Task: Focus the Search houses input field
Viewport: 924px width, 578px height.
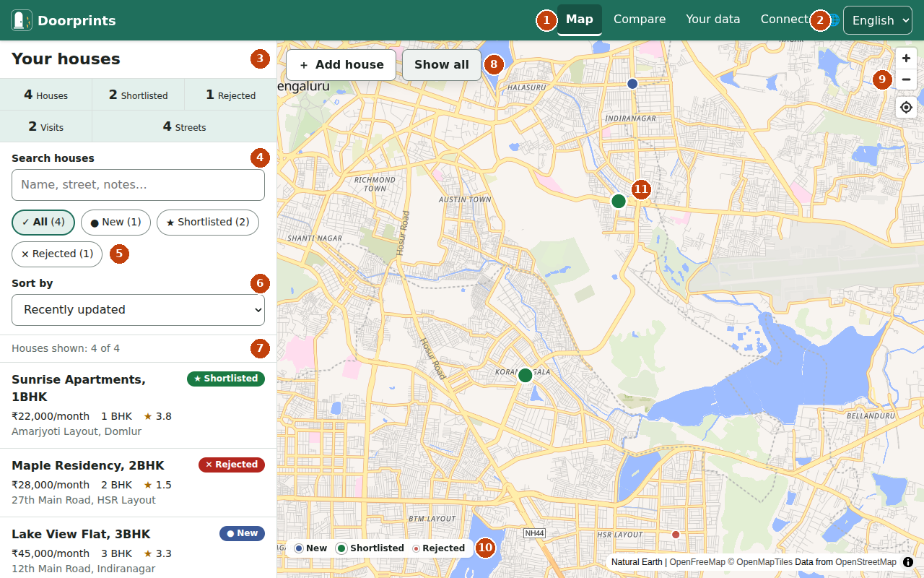Action: coord(138,185)
